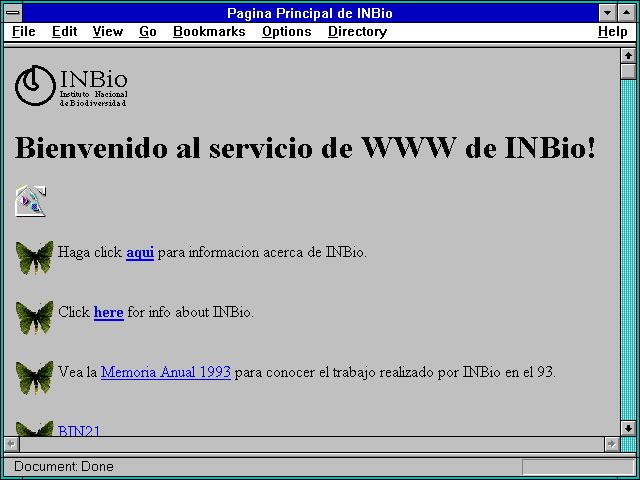640x480 pixels.
Task: Click the horizontal scrollbar right arrow
Action: 612,444
